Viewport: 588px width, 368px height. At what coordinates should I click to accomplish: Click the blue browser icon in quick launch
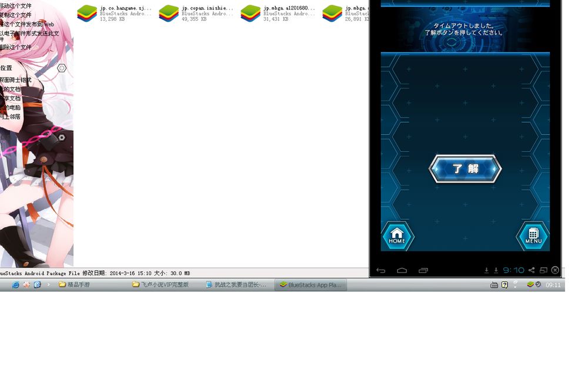(x=37, y=284)
